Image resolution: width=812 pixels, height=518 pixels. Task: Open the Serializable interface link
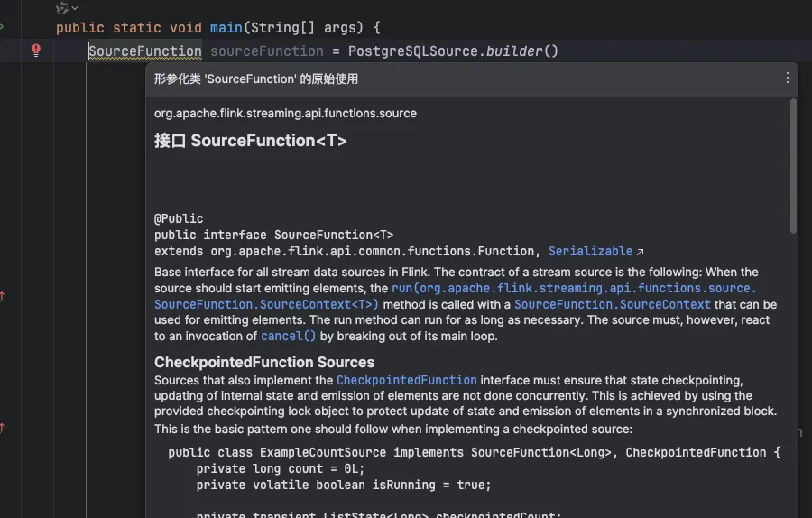coord(590,252)
